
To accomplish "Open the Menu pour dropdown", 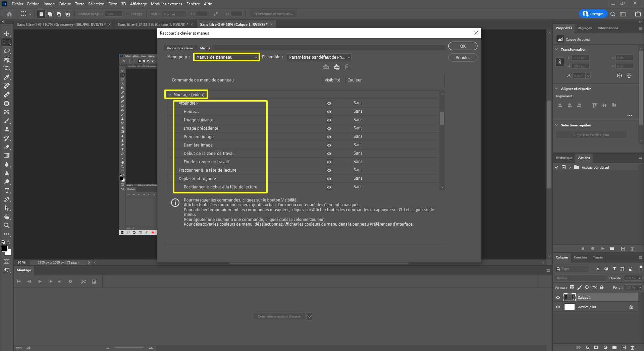I will pyautogui.click(x=226, y=57).
